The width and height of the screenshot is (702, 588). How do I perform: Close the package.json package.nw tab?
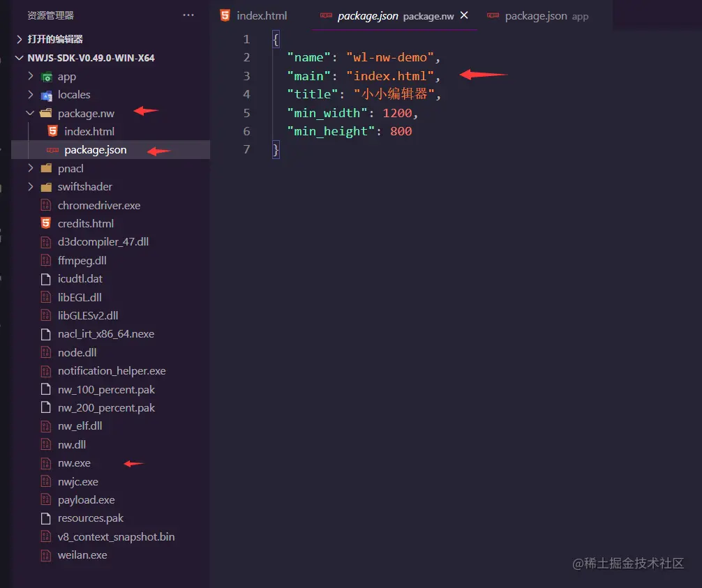tap(464, 15)
